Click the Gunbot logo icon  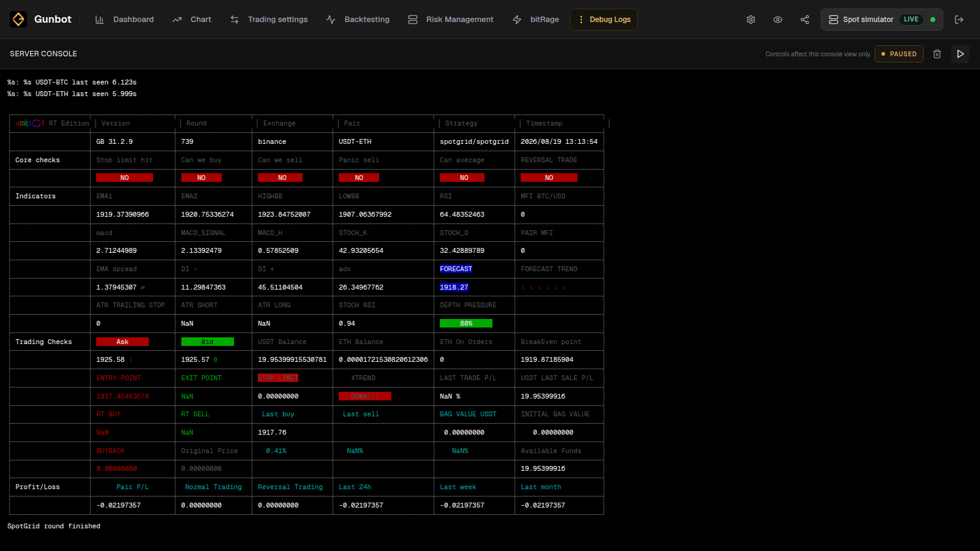(x=18, y=20)
